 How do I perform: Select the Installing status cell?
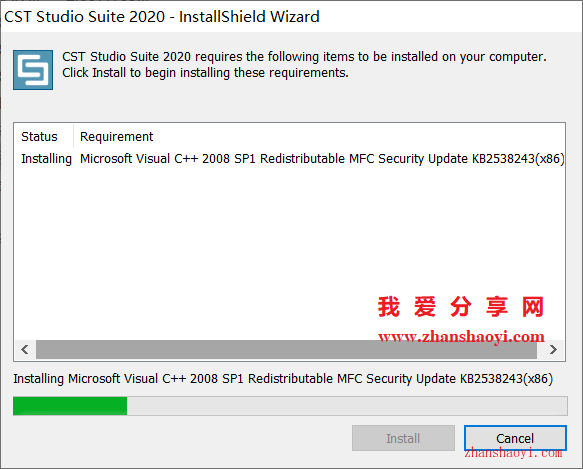[46, 159]
